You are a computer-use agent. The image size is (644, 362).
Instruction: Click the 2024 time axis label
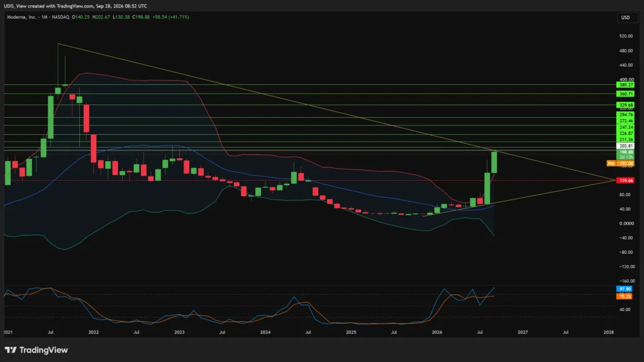[x=265, y=332]
